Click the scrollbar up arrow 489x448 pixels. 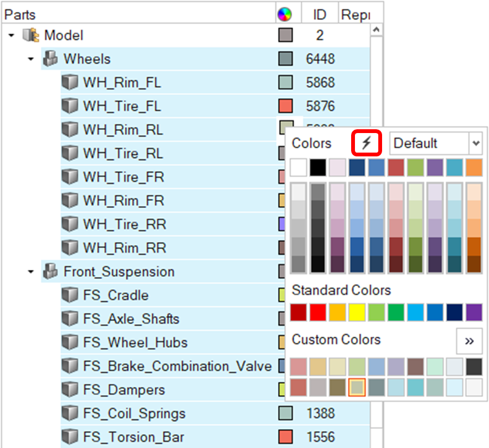tap(376, 30)
